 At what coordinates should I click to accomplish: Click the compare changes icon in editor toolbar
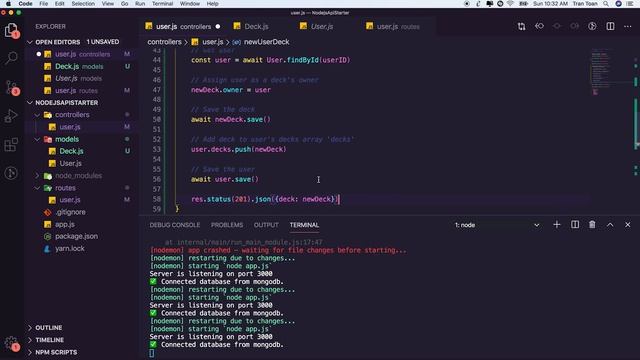tap(521, 27)
